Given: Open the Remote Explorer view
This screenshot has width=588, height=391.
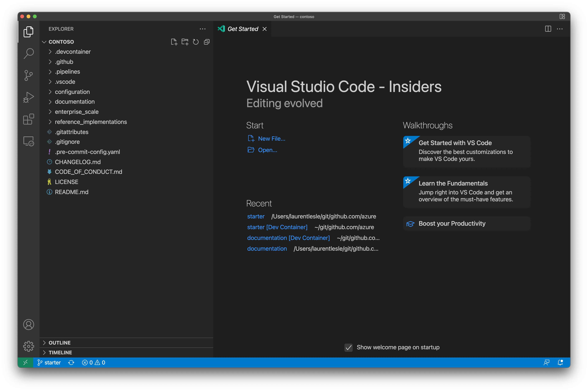Looking at the screenshot, I should pos(28,141).
